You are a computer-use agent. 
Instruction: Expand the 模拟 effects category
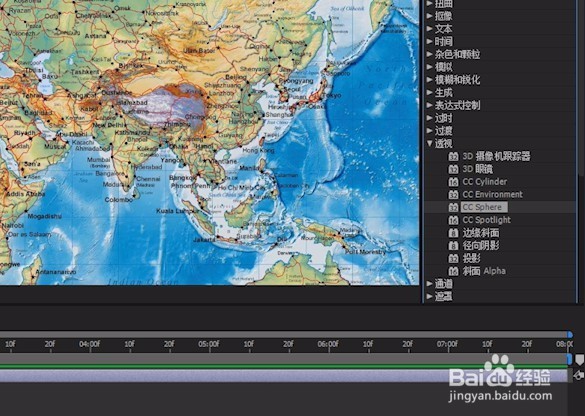[x=430, y=67]
